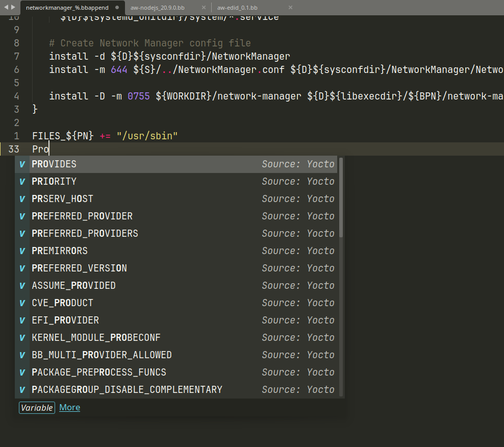This screenshot has height=447, width=504.
Task: Select PREMIRRORS completion
Action: [176, 251]
